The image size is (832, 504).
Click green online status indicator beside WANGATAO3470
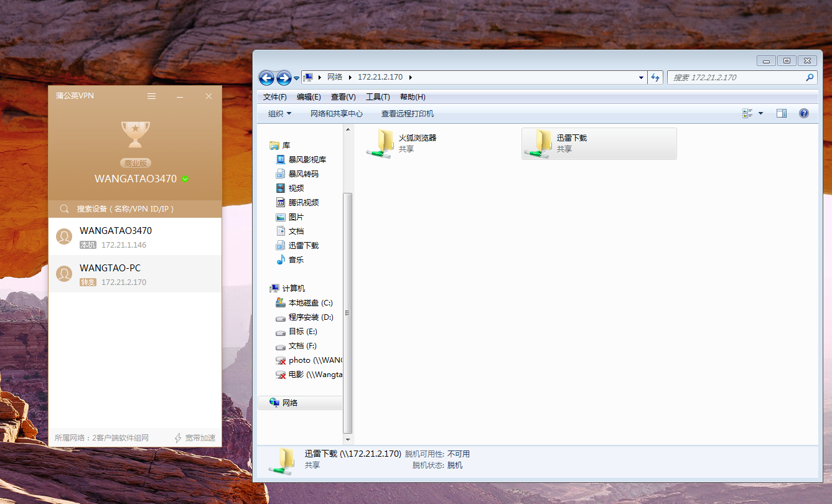(x=185, y=179)
